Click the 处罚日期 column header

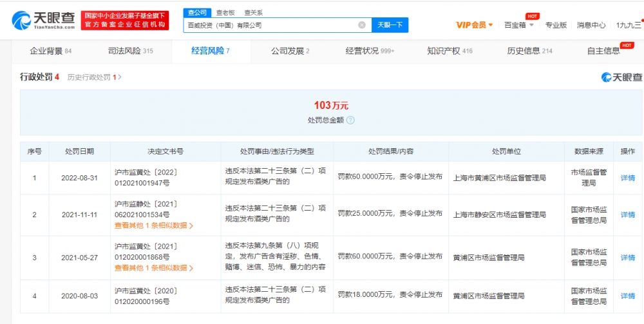pos(79,151)
